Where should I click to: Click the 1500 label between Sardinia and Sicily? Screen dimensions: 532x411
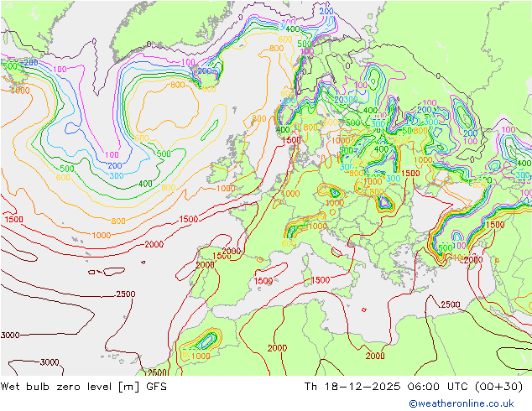tap(321, 280)
